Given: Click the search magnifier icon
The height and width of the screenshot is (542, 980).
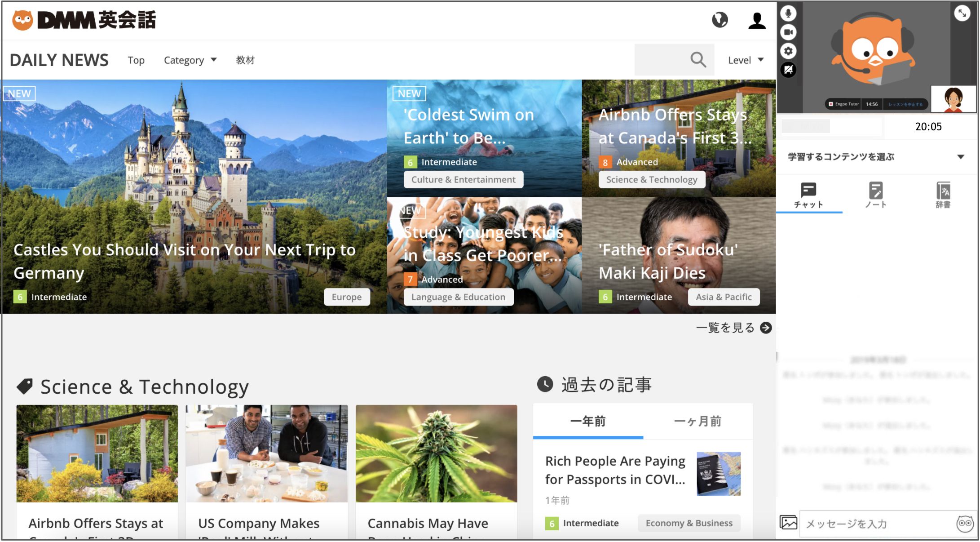Looking at the screenshot, I should [x=698, y=59].
